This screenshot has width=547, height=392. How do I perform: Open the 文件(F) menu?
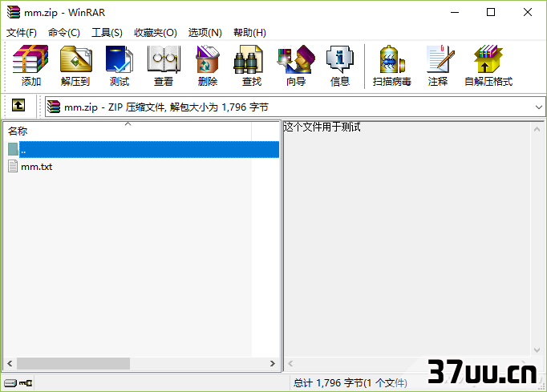(x=22, y=33)
